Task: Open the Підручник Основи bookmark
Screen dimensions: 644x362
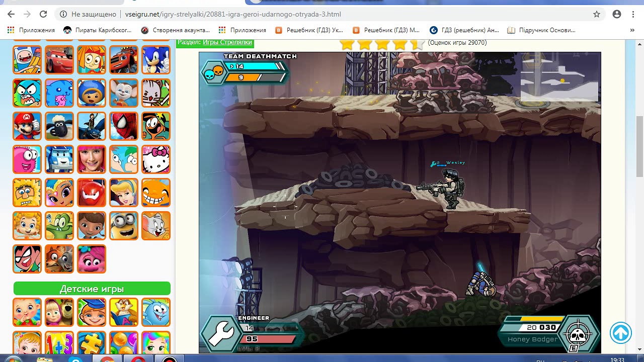Action: 541,30
